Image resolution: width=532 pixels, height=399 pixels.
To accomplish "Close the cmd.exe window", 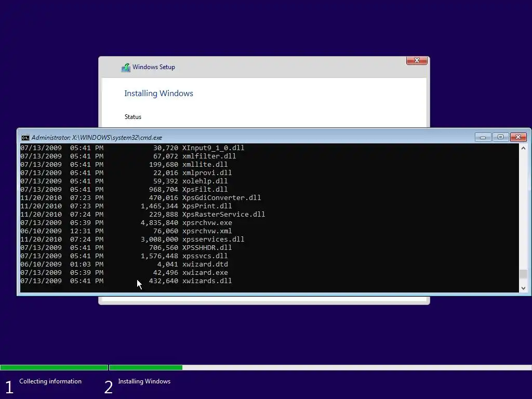I will [x=518, y=137].
